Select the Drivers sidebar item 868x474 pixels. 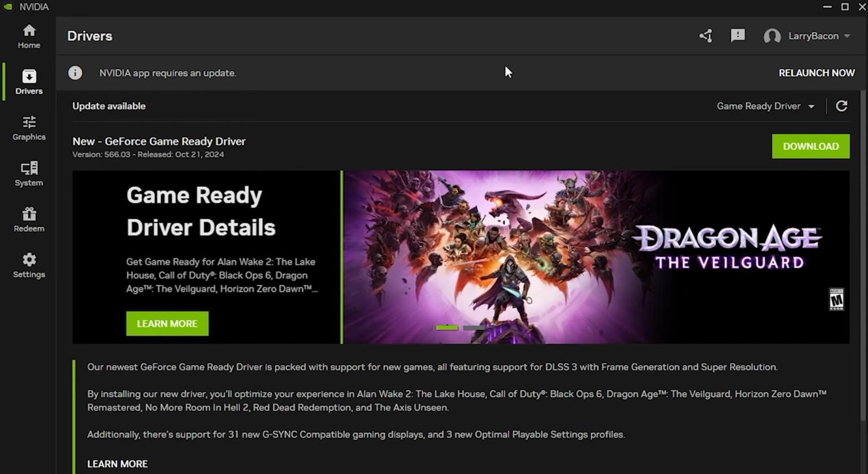tap(29, 82)
